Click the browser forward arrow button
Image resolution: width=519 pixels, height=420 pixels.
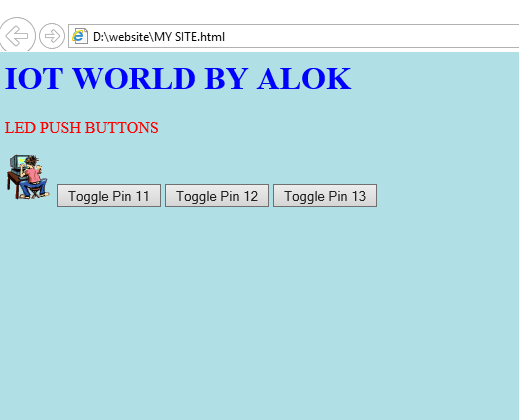point(52,36)
